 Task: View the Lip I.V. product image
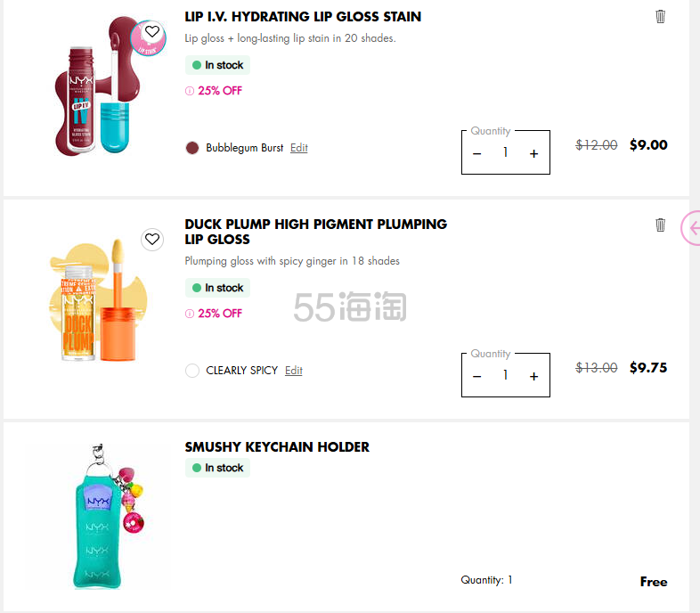pos(98,86)
